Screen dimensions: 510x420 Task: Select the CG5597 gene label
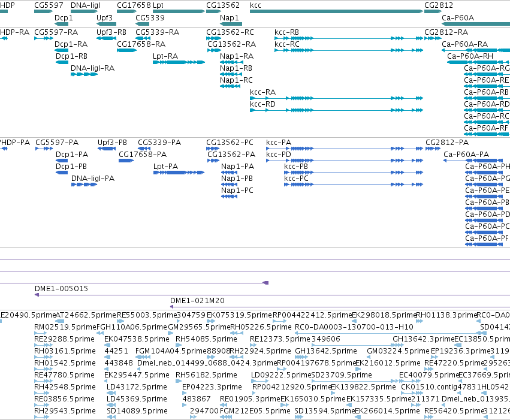click(49, 5)
